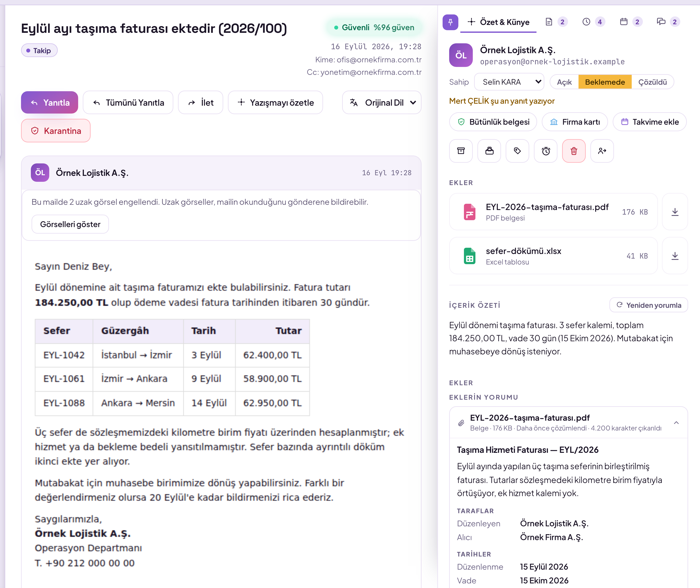Click the assign-to-person icon button
This screenshot has width=700, height=588.
tap(602, 151)
